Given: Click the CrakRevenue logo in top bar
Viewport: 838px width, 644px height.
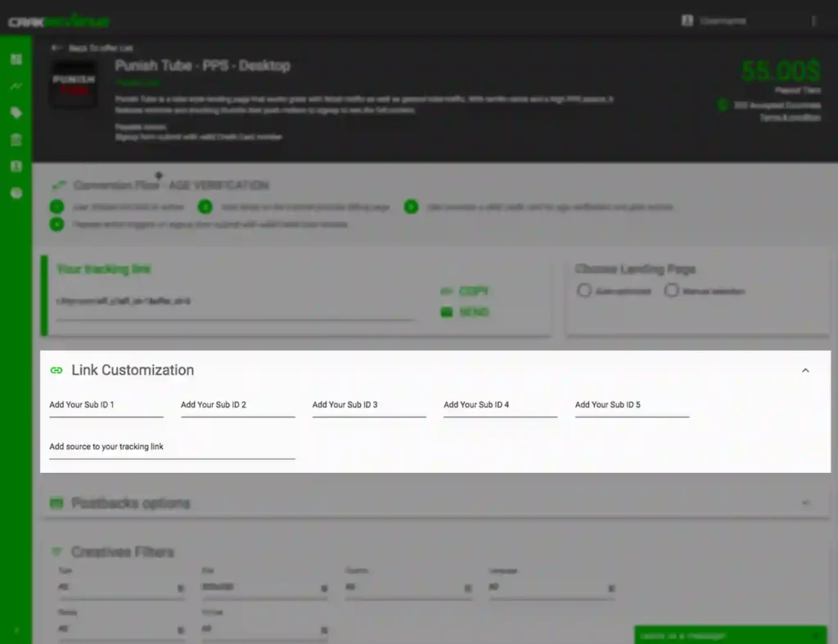Looking at the screenshot, I should [x=57, y=20].
